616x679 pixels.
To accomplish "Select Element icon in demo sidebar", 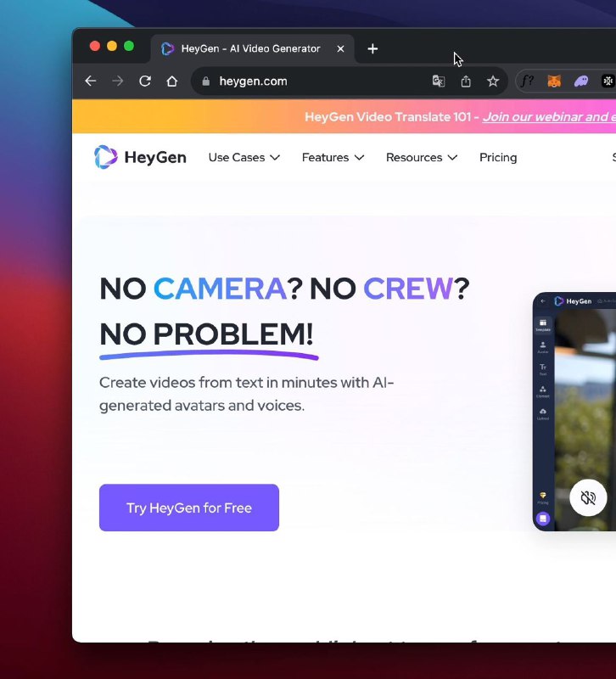I will (543, 391).
